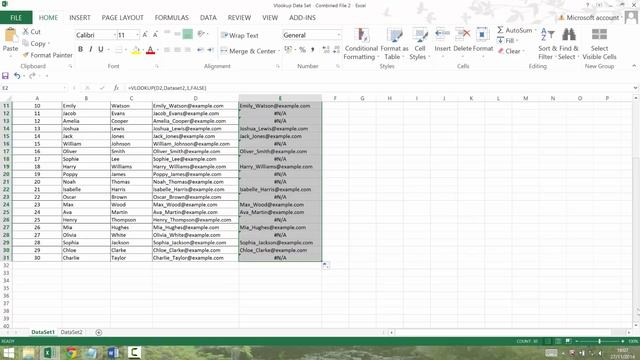Switch to the PAGE LAYOUT tab
Viewport: 640px width, 360px height.
click(x=122, y=18)
